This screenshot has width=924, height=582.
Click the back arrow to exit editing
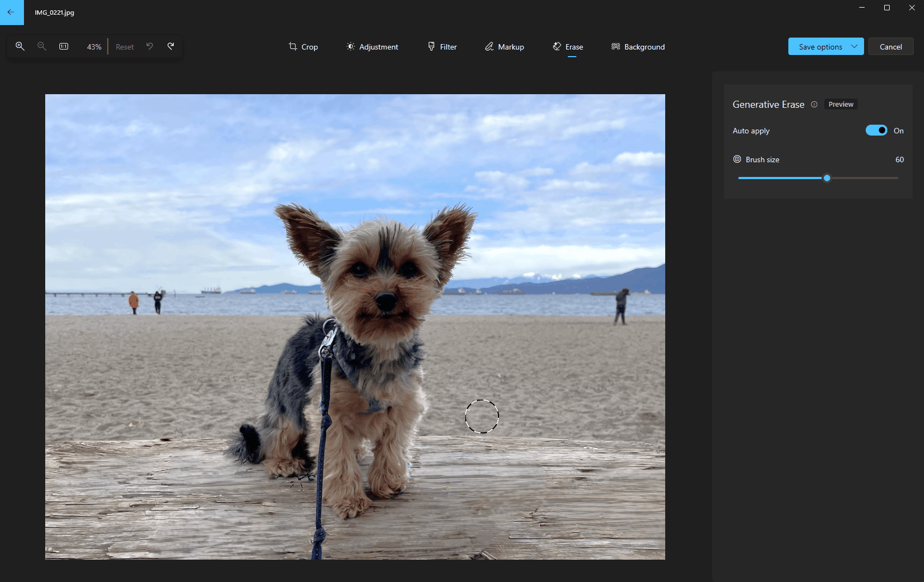11,12
